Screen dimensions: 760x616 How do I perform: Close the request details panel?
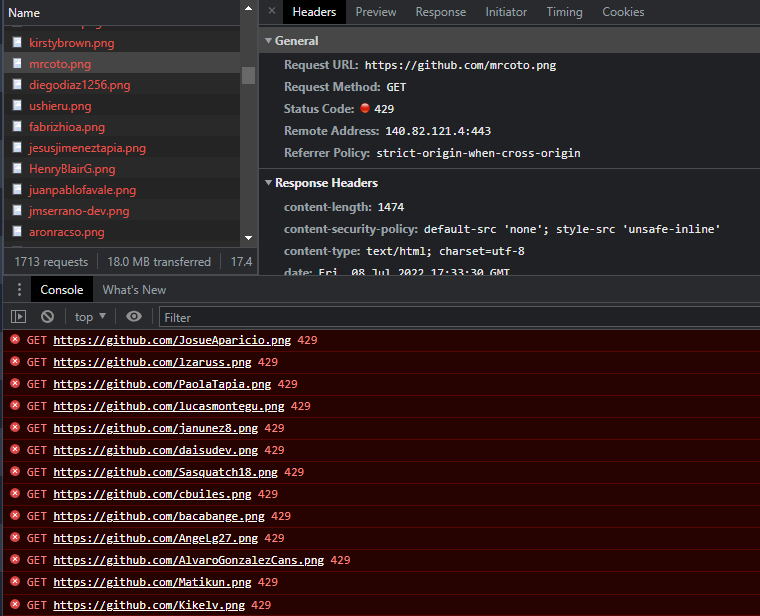tap(272, 11)
